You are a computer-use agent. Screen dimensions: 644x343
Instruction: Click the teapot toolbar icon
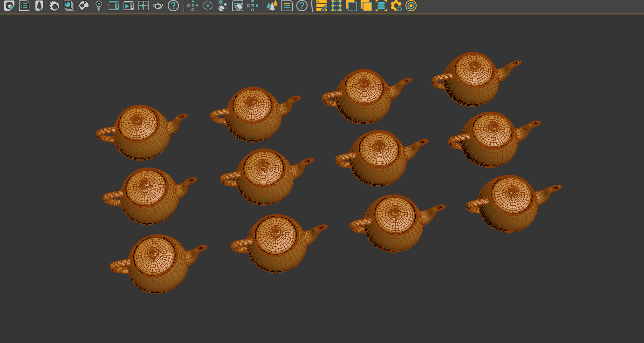158,6
